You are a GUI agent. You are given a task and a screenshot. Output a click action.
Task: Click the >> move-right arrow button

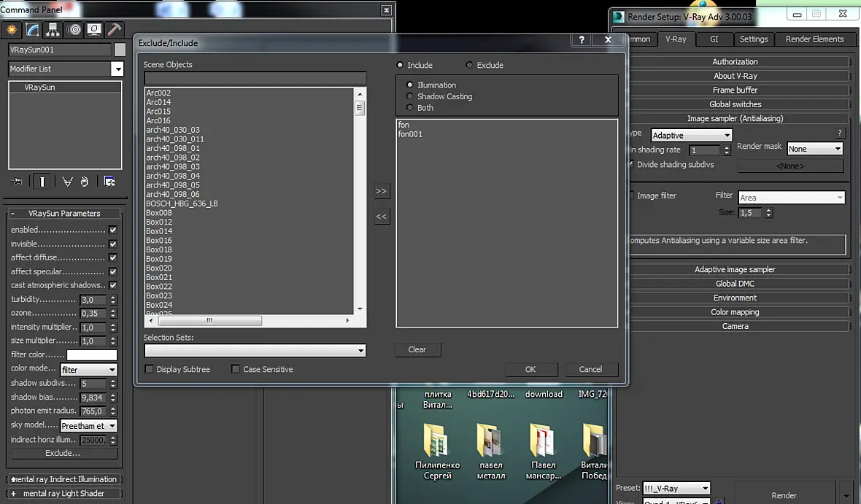pos(381,191)
